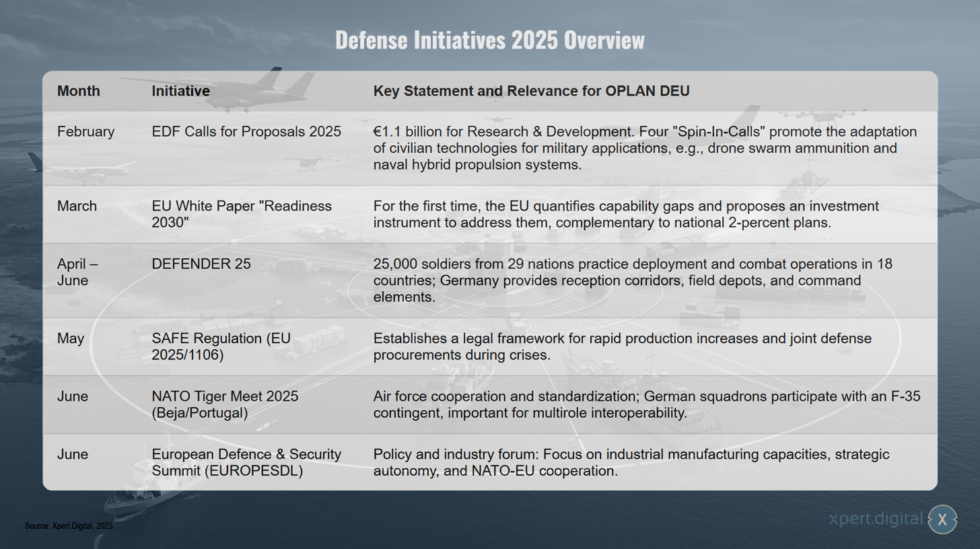
Task: Click the 'Defense Initiatives 2025 Overview' title
Action: (x=490, y=40)
